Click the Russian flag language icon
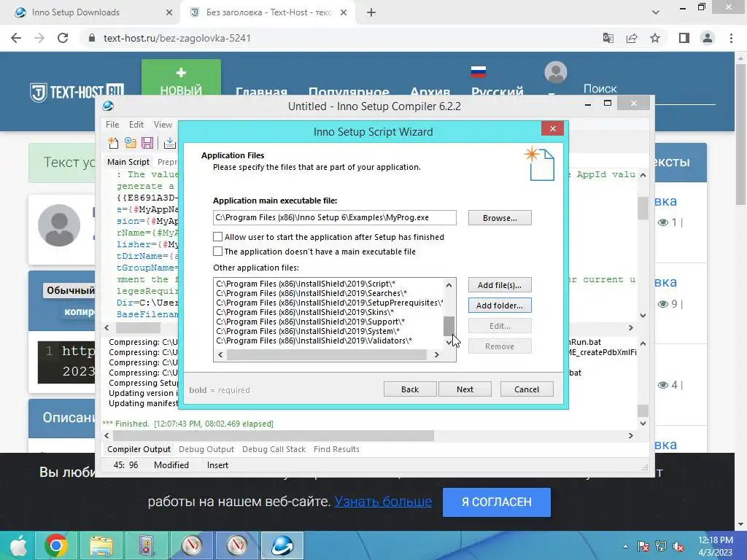Image resolution: width=747 pixels, height=560 pixels. (x=479, y=72)
